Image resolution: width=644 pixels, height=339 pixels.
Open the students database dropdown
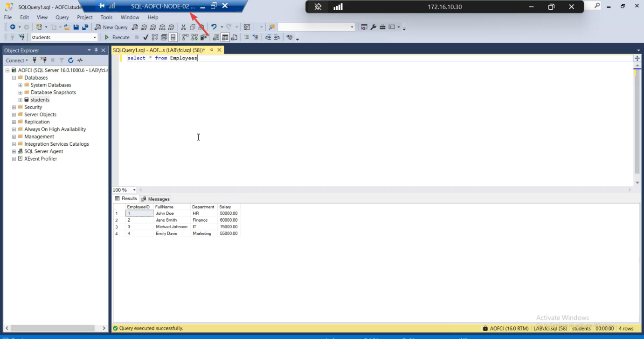point(95,37)
